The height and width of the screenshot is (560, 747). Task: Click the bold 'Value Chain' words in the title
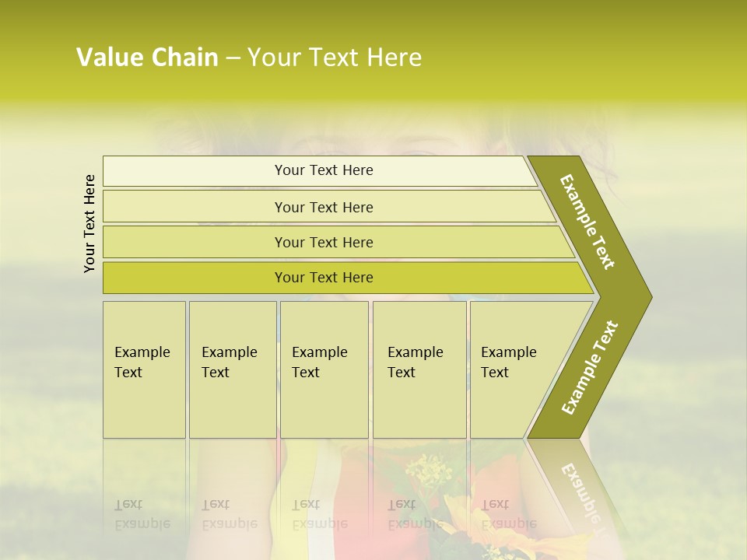point(147,57)
